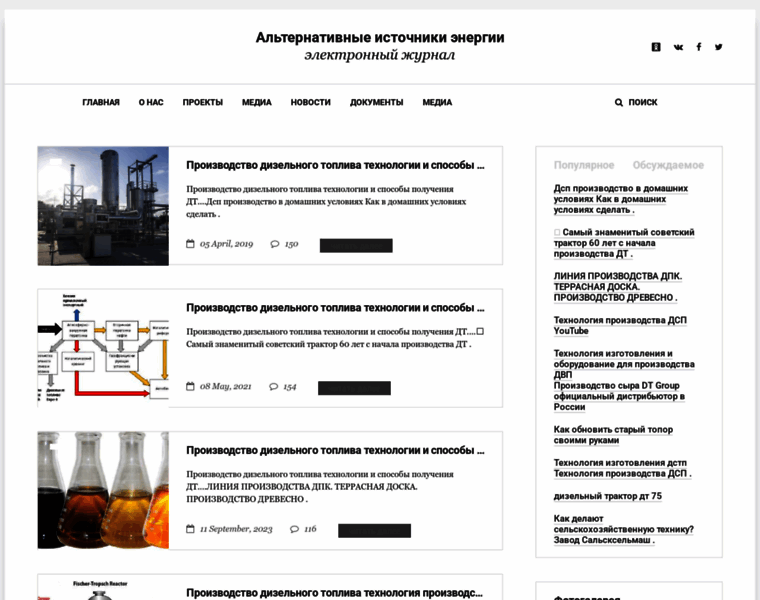Open the Odnoklassniki social icon
Screen dimensions: 760x600
[656, 47]
